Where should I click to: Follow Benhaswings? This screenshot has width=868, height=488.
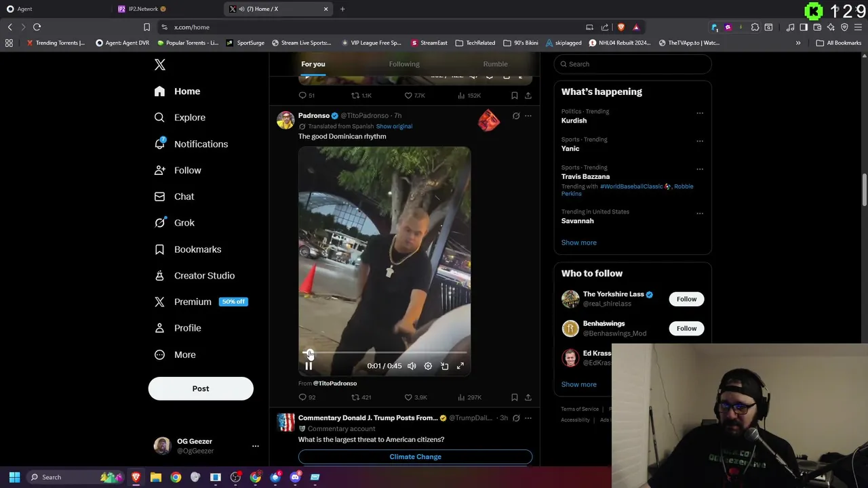coord(686,328)
